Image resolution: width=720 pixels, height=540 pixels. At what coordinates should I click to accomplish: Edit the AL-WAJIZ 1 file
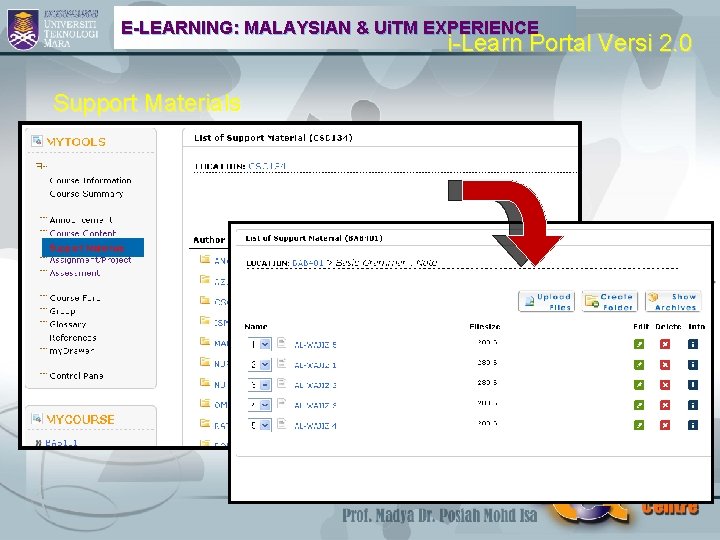point(638,365)
